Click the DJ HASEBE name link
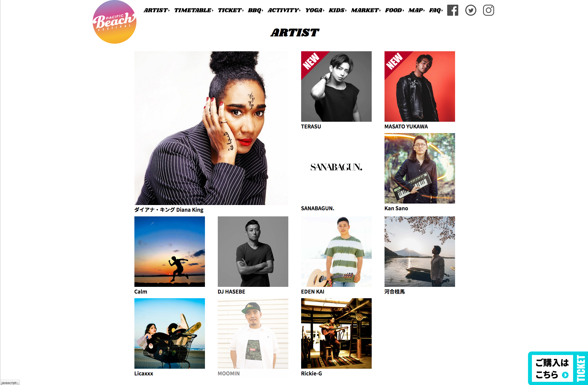This screenshot has height=385, width=588. (x=231, y=292)
